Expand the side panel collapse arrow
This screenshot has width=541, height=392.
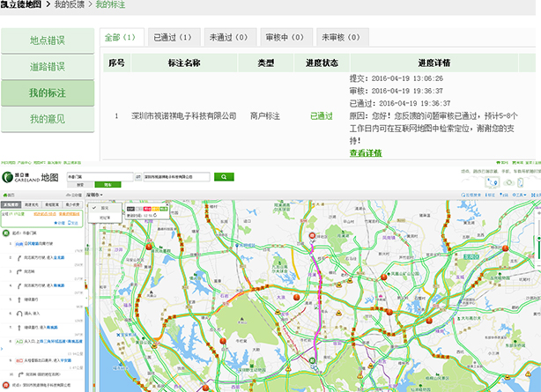click(x=2, y=349)
